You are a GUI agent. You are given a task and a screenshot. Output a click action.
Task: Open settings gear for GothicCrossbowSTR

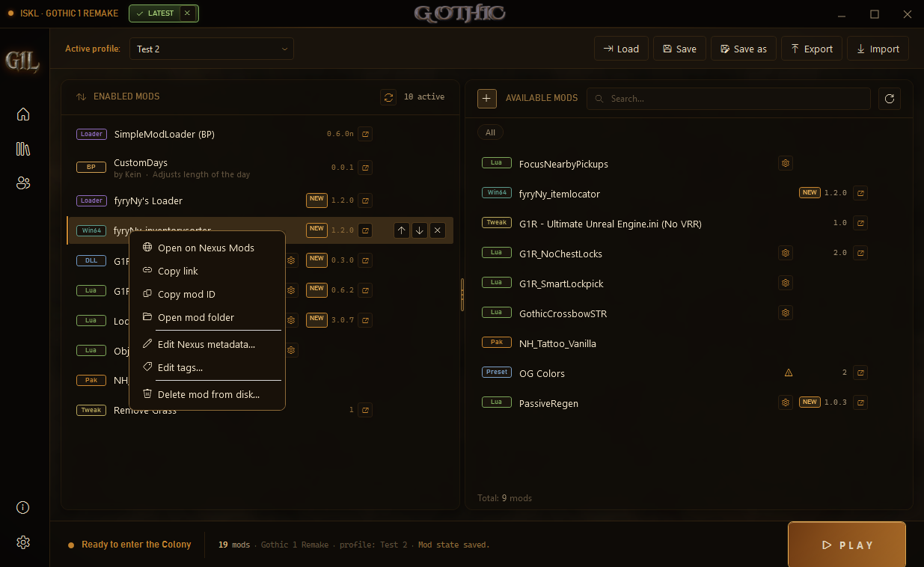(786, 313)
